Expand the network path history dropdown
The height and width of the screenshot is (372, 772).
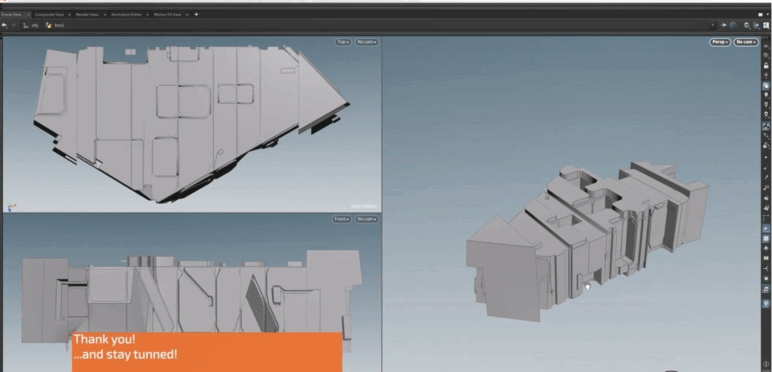pyautogui.click(x=712, y=25)
